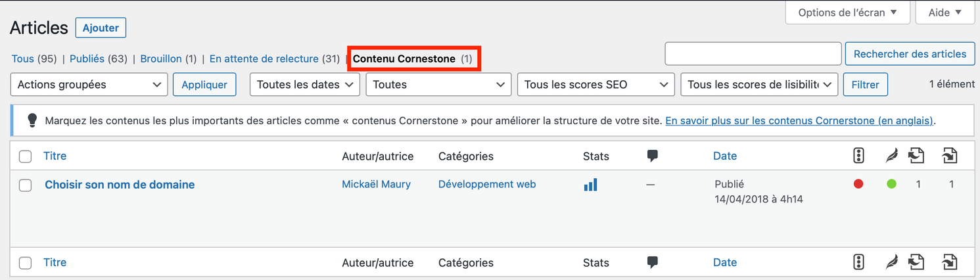Open the Actions groupées dropdown
Screen dimensions: 980x280
tap(89, 84)
